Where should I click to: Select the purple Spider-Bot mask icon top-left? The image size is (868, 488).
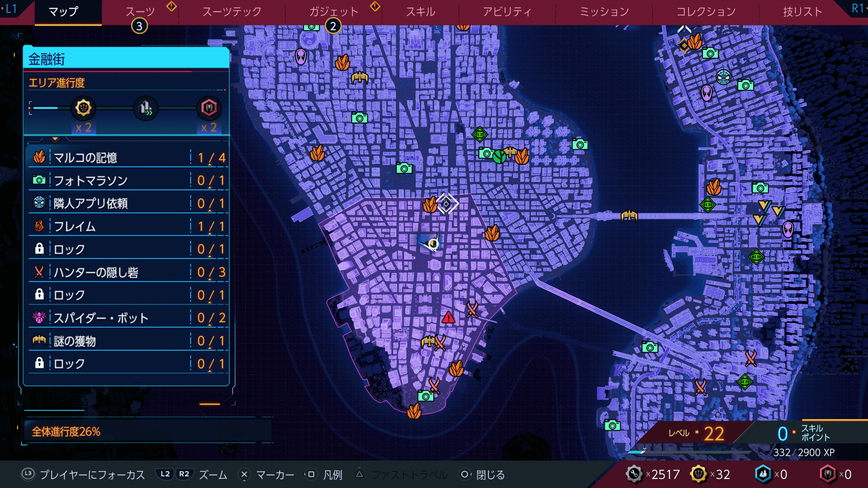click(301, 57)
